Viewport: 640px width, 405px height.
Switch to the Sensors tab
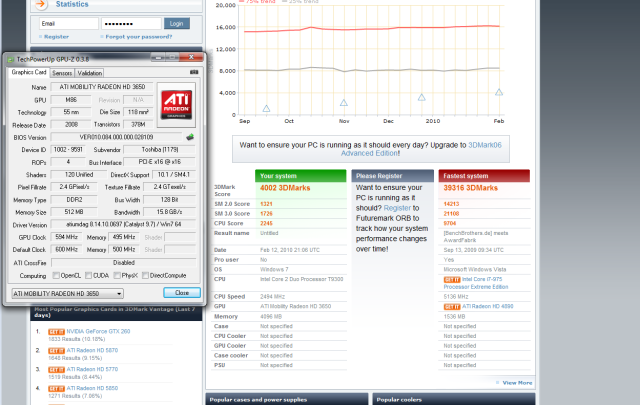coord(62,73)
